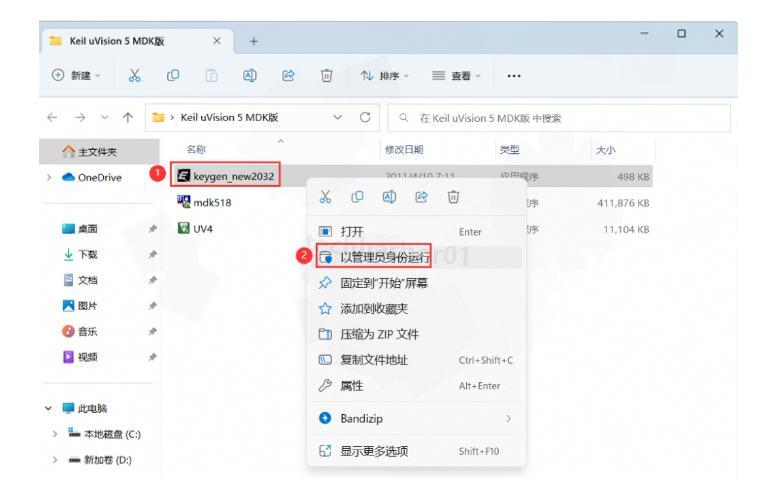Viewport: 778px width, 499px height.
Task: Choose 打开 in the context menu
Action: [416, 232]
